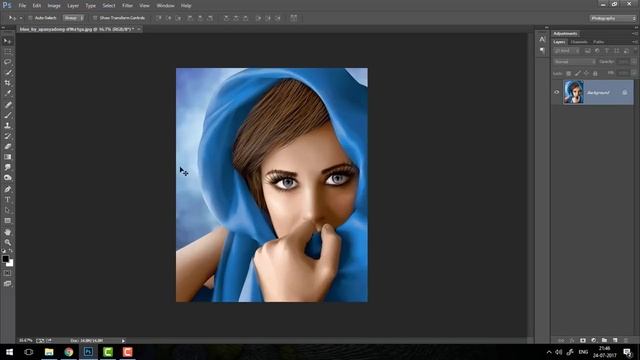Open the Auto-Select Group dropdown

73,18
